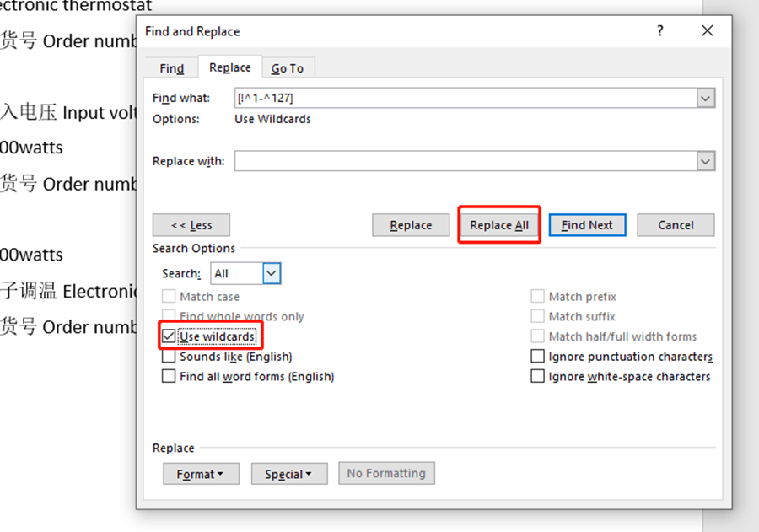Open the Search direction dropdown showing All
The height and width of the screenshot is (532, 759).
272,273
